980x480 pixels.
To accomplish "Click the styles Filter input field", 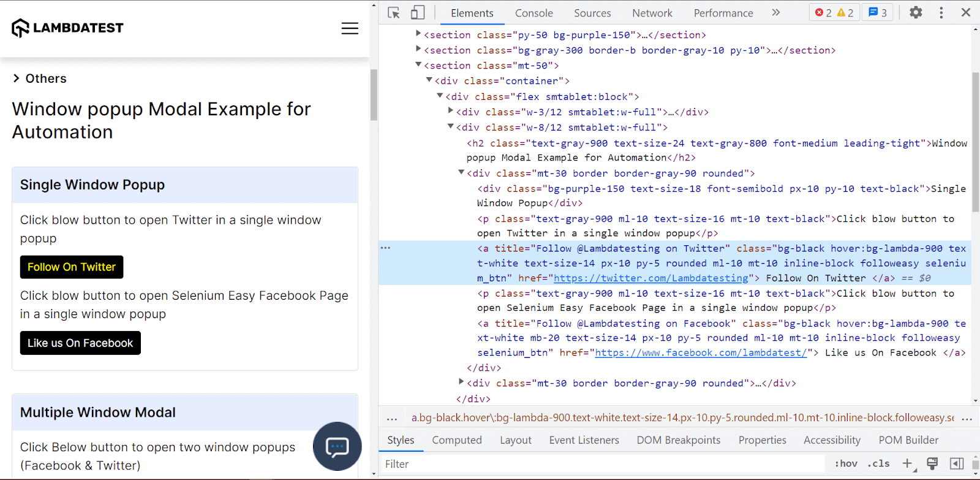I will point(603,464).
